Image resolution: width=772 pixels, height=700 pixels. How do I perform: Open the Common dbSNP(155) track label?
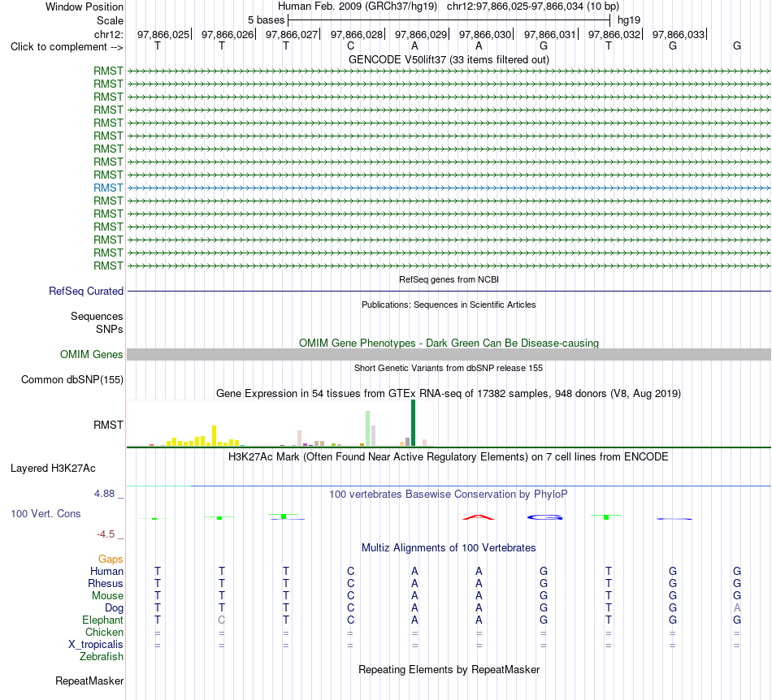point(72,380)
